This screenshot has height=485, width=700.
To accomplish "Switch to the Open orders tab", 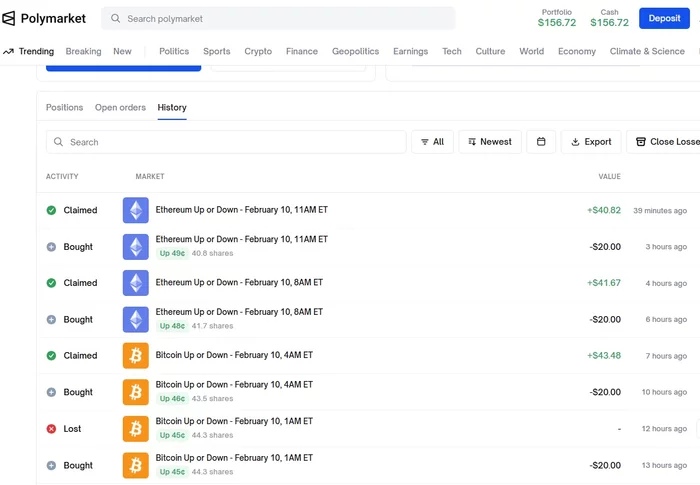I will [x=120, y=108].
